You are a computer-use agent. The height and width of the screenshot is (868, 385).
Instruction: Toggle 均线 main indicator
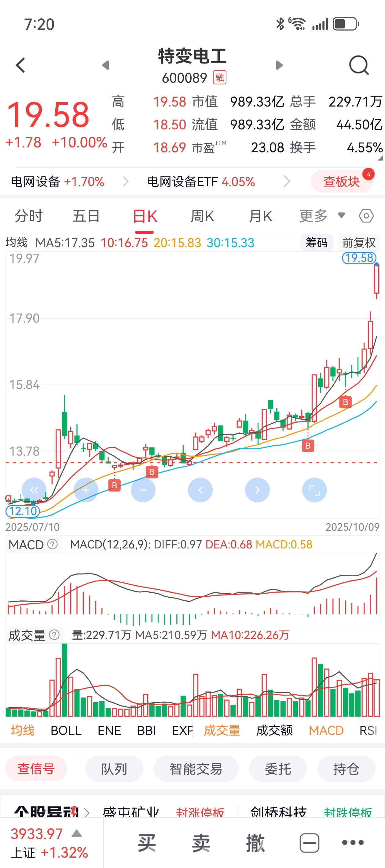(23, 731)
